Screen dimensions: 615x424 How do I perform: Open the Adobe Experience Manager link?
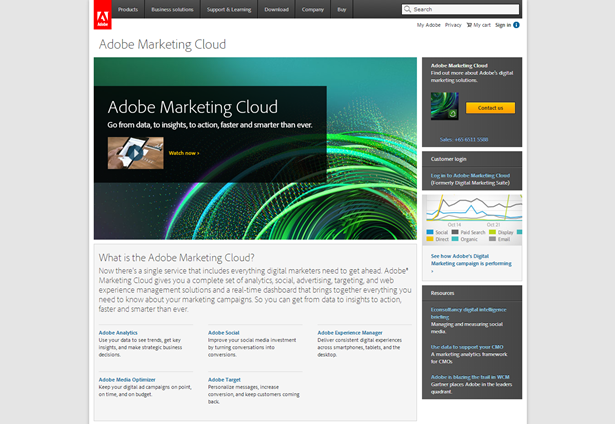point(350,333)
